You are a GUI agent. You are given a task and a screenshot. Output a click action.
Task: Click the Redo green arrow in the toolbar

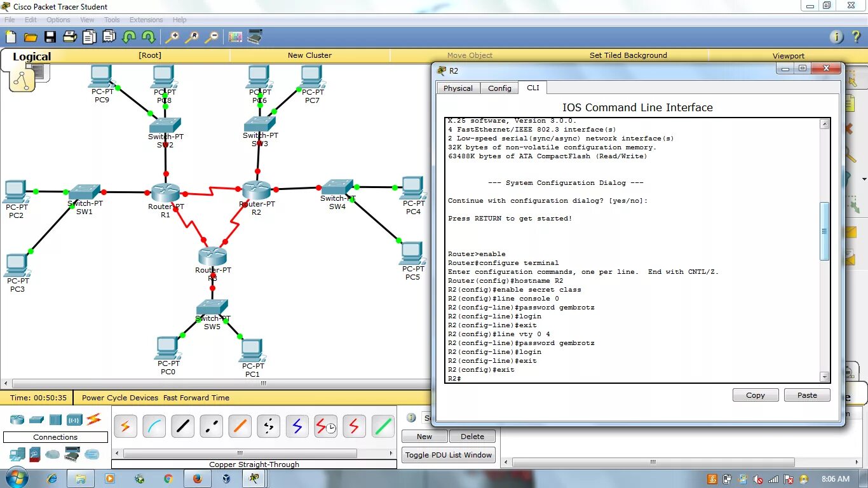tap(149, 37)
